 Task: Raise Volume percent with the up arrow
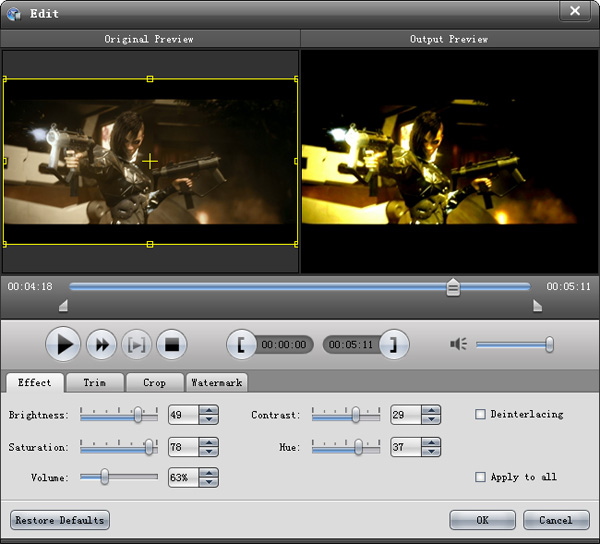[x=209, y=473]
